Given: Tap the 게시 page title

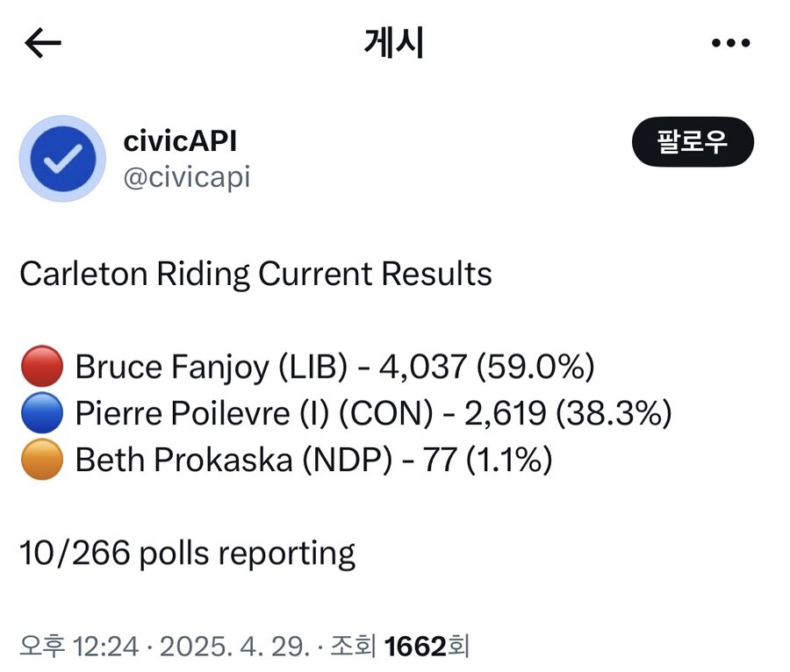Looking at the screenshot, I should coord(394,43).
